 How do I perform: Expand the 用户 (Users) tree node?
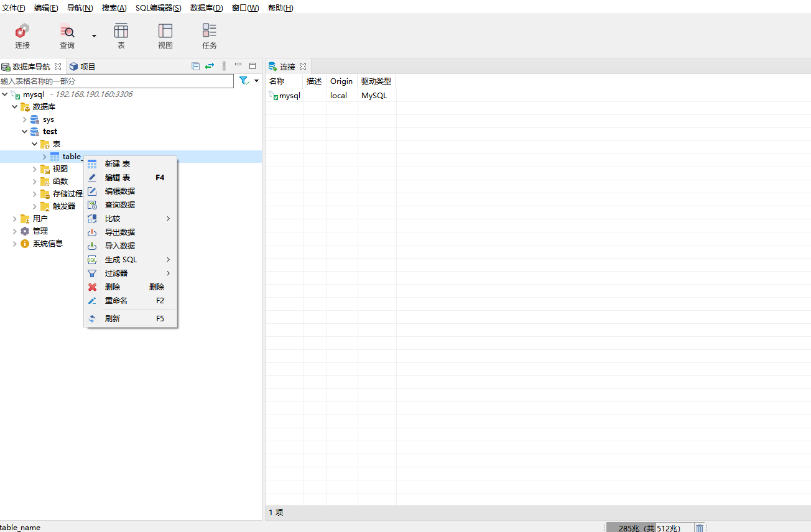(x=15, y=219)
